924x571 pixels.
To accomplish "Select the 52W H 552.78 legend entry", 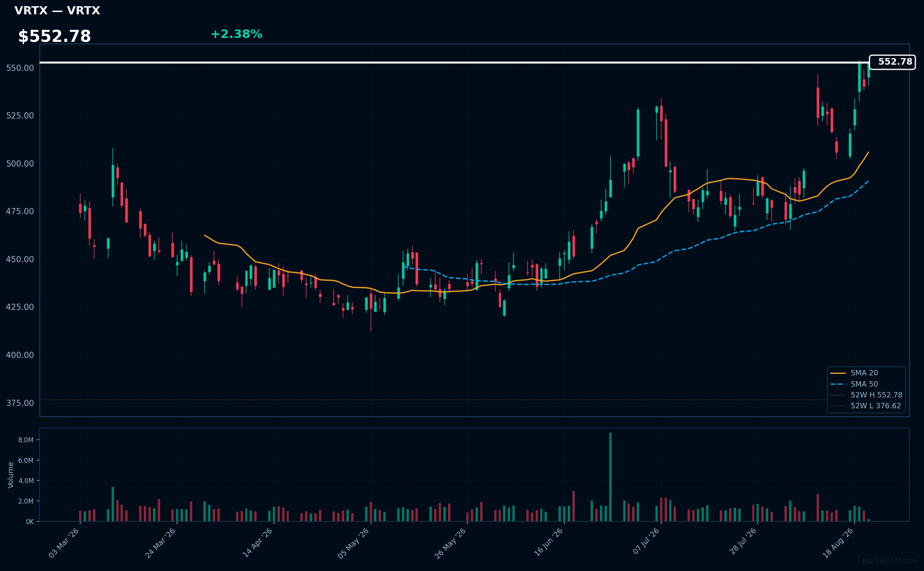I will click(866, 395).
